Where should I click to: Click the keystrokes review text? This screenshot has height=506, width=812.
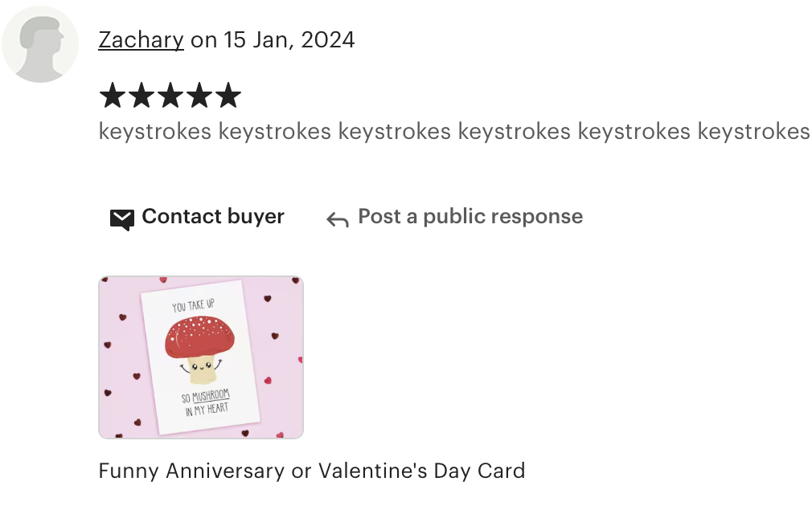[454, 132]
